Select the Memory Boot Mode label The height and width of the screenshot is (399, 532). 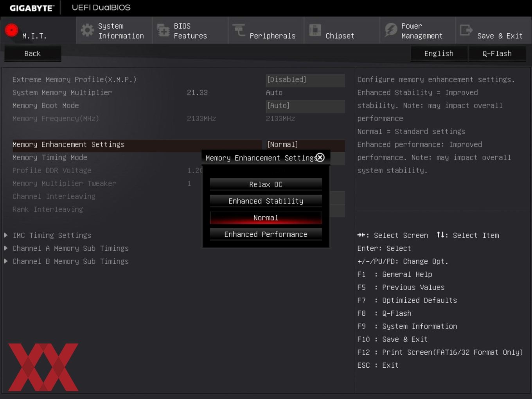click(45, 106)
